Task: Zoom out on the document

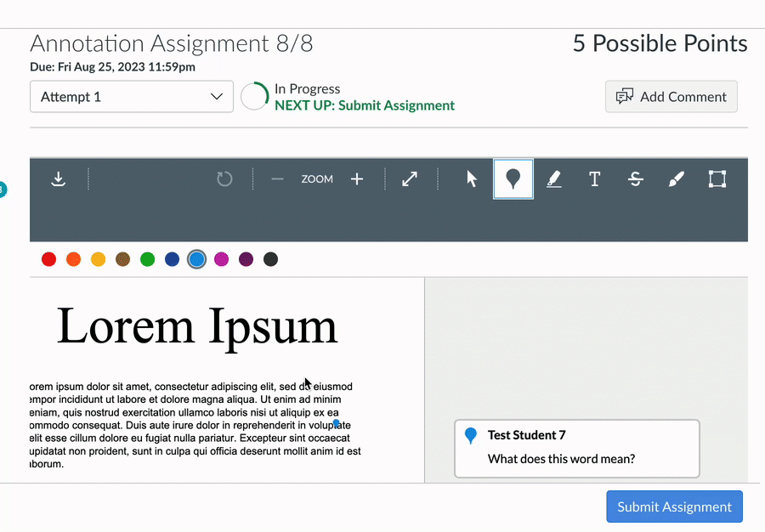Action: pos(276,178)
